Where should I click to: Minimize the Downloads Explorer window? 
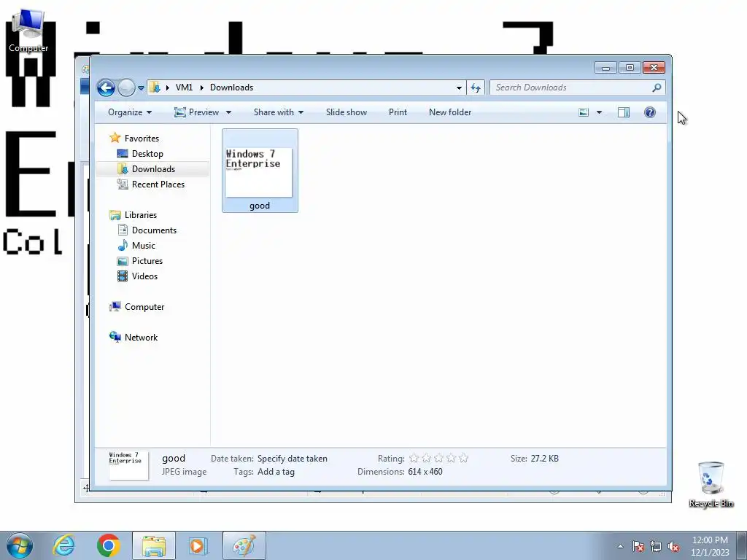coord(605,68)
